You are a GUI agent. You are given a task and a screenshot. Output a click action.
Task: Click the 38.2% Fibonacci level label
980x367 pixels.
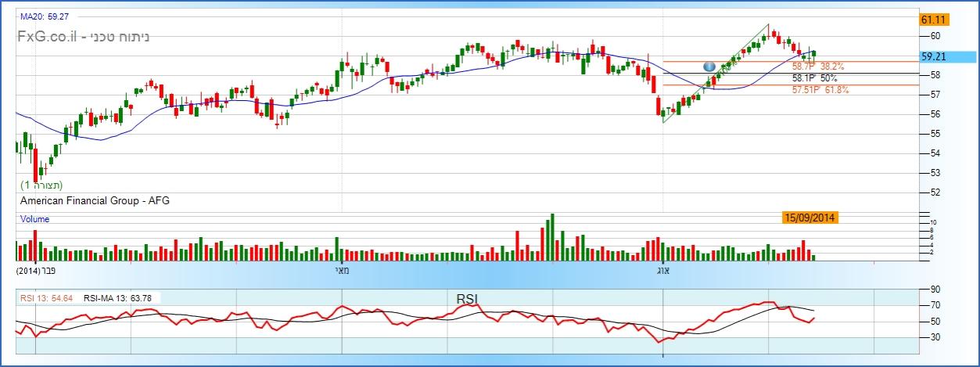817,67
